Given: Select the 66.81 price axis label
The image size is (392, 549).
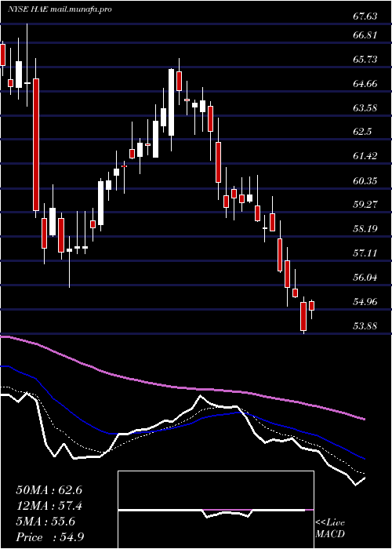Looking at the screenshot, I should point(365,35).
